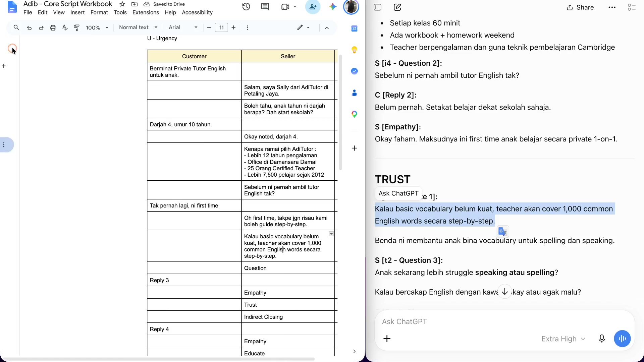Open the Insert menu
This screenshot has height=362, width=644.
(x=77, y=12)
